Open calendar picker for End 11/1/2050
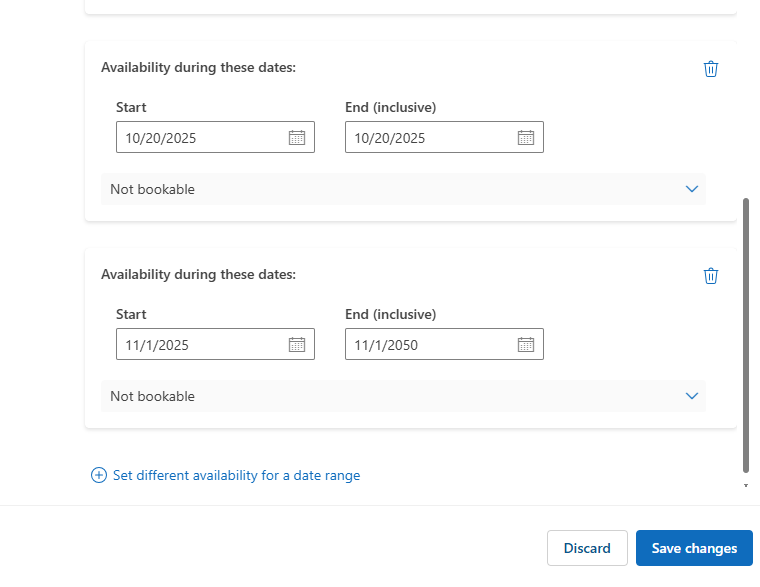 pos(526,345)
